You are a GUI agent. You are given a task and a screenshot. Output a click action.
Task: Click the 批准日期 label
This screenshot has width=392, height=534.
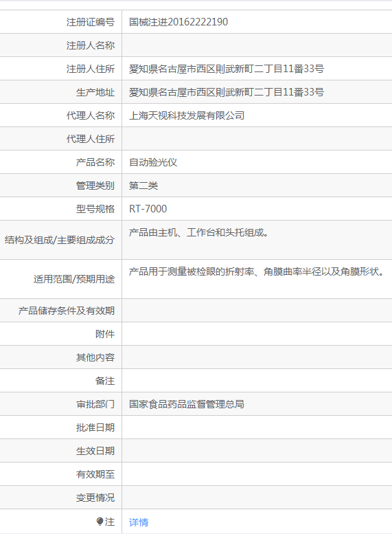95,427
